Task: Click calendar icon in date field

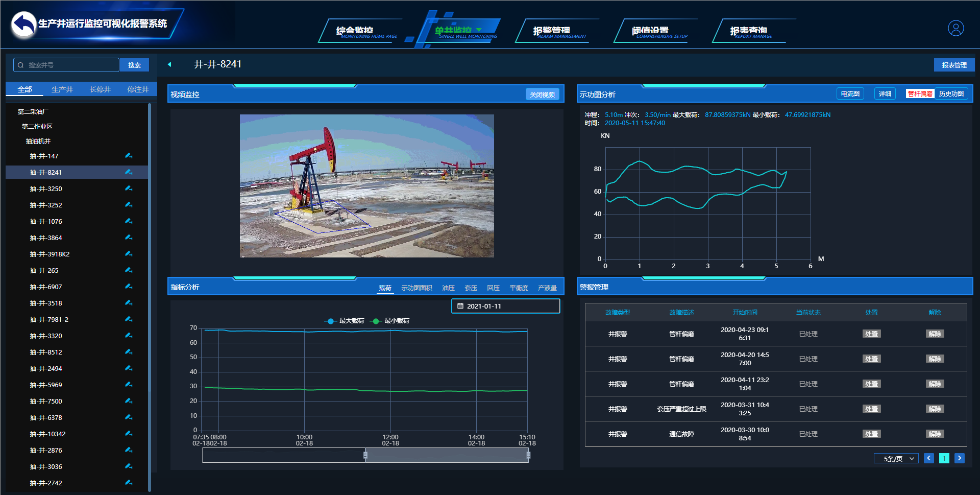Action: point(460,306)
